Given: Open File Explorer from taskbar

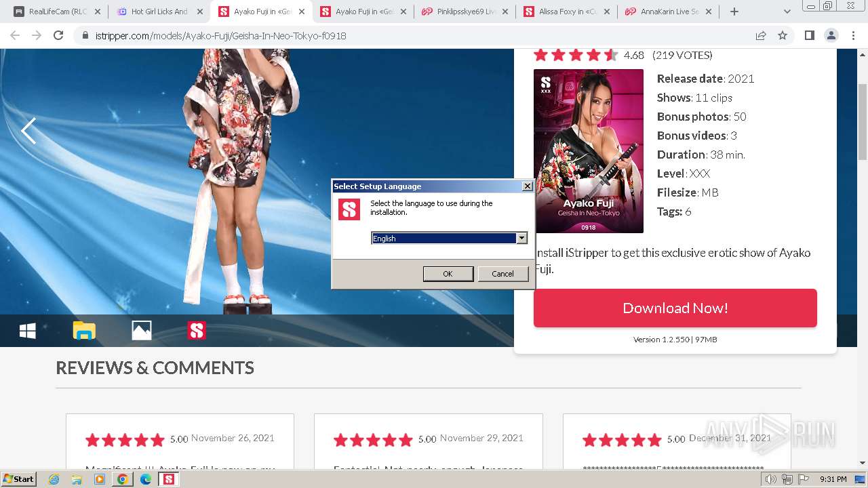Looking at the screenshot, I should click(x=77, y=479).
